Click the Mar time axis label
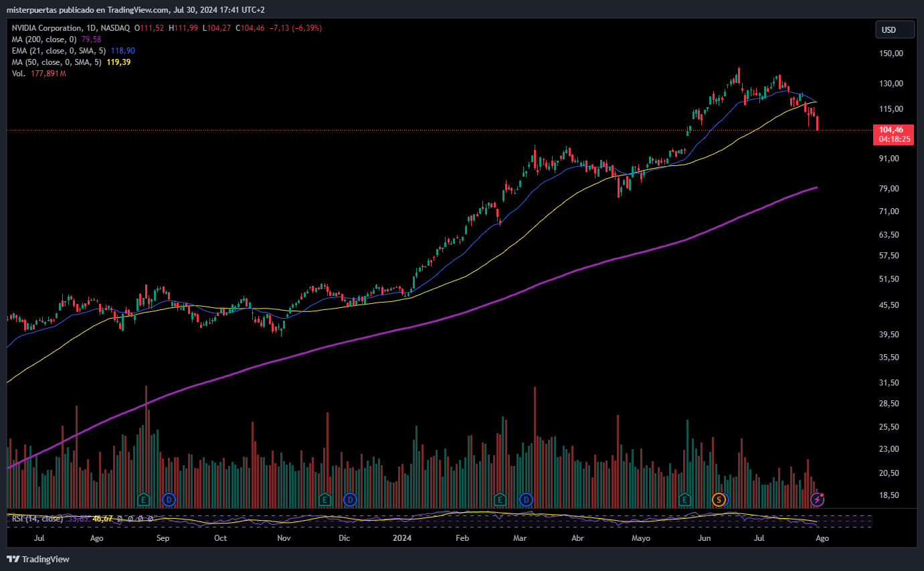Image resolution: width=924 pixels, height=571 pixels. pyautogui.click(x=520, y=538)
